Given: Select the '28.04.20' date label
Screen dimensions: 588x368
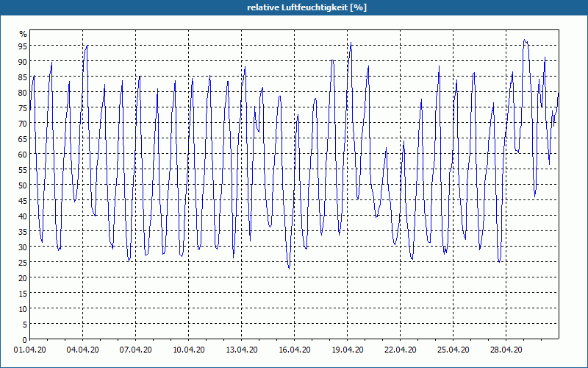Looking at the screenshot, I should click(506, 350).
